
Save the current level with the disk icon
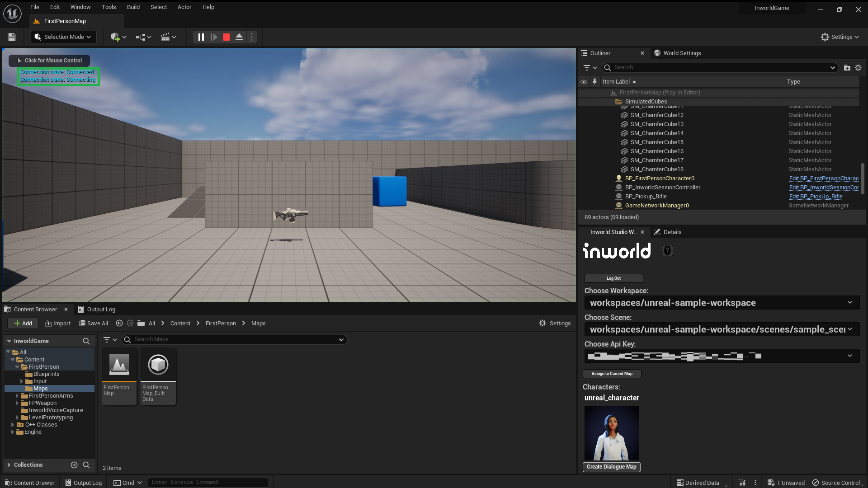tap(12, 37)
